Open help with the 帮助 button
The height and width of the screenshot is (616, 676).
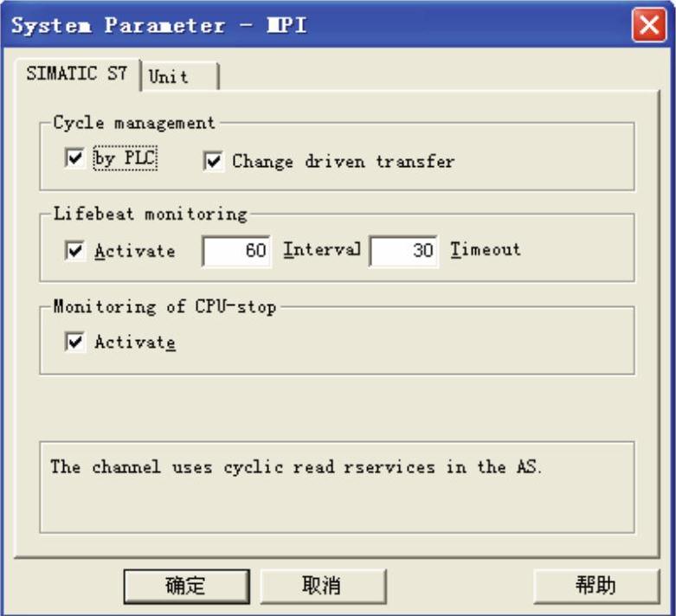(x=595, y=586)
